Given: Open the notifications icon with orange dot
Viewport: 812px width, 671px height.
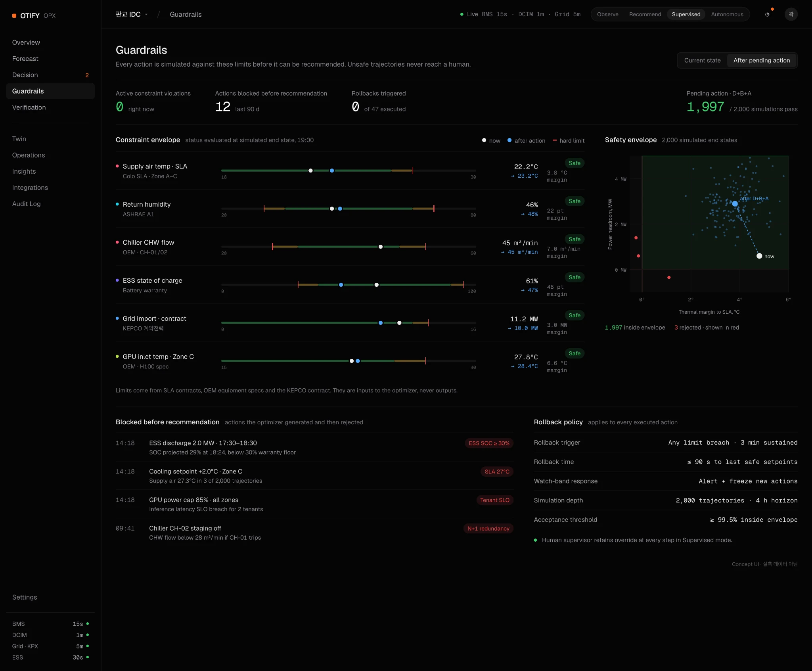Looking at the screenshot, I should point(767,14).
